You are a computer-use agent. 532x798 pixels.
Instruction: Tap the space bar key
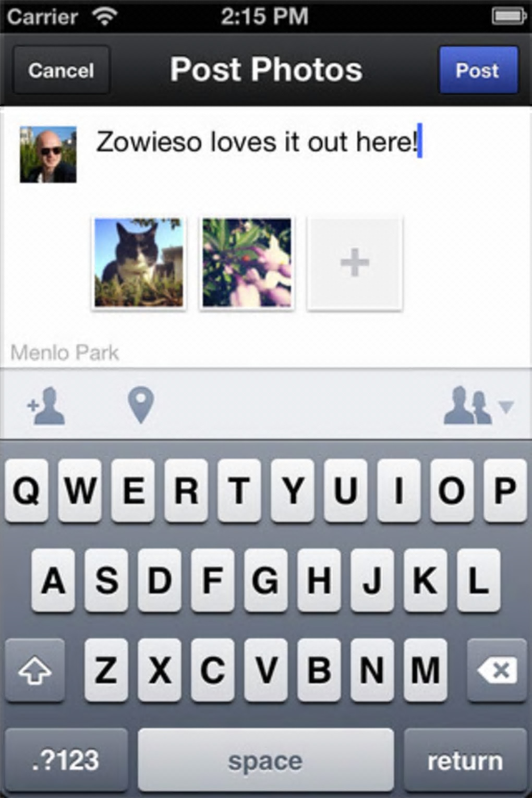(265, 760)
